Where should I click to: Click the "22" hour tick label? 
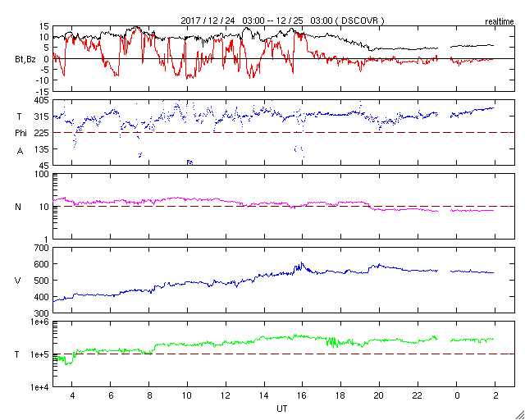[418, 395]
